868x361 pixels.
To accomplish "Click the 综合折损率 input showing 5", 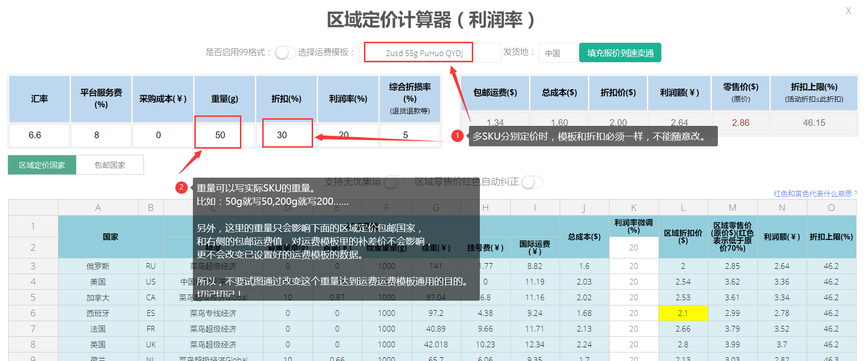I will click(410, 135).
